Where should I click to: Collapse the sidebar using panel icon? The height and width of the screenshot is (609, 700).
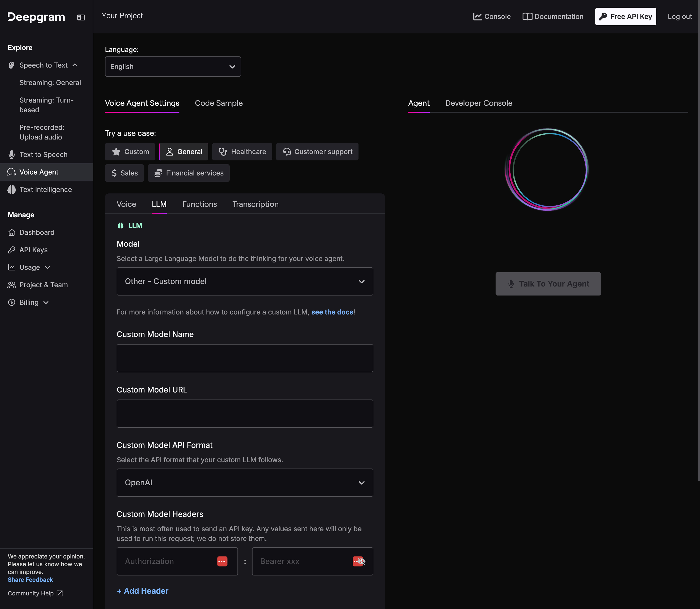(x=81, y=17)
